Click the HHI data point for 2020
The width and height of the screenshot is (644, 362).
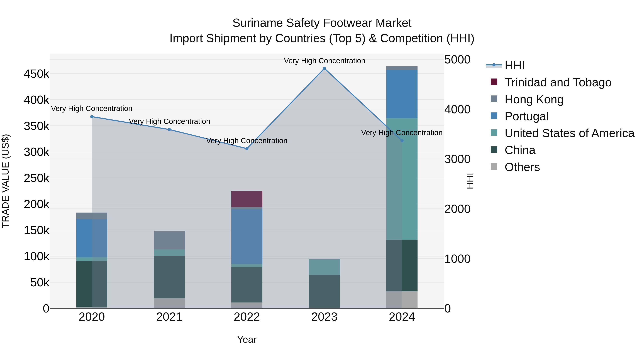click(92, 117)
